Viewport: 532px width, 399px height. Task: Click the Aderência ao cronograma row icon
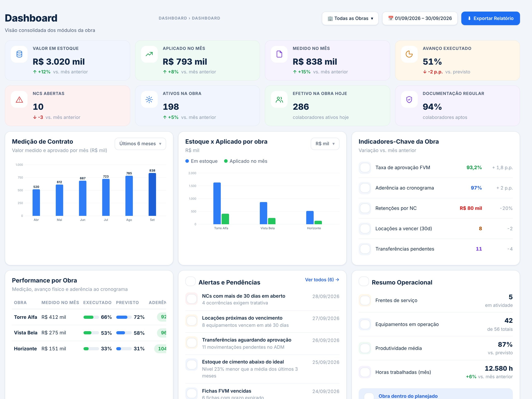click(x=365, y=188)
